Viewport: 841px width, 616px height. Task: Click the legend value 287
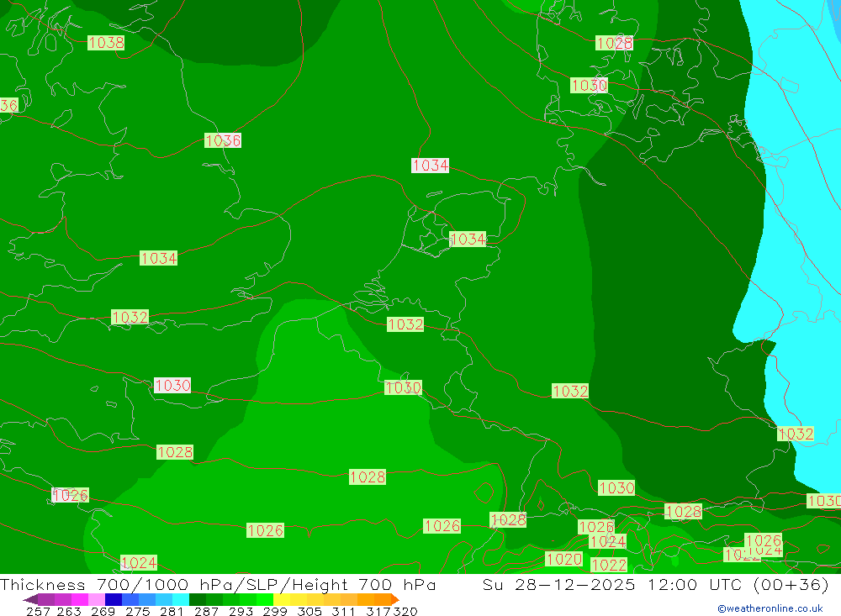point(206,611)
